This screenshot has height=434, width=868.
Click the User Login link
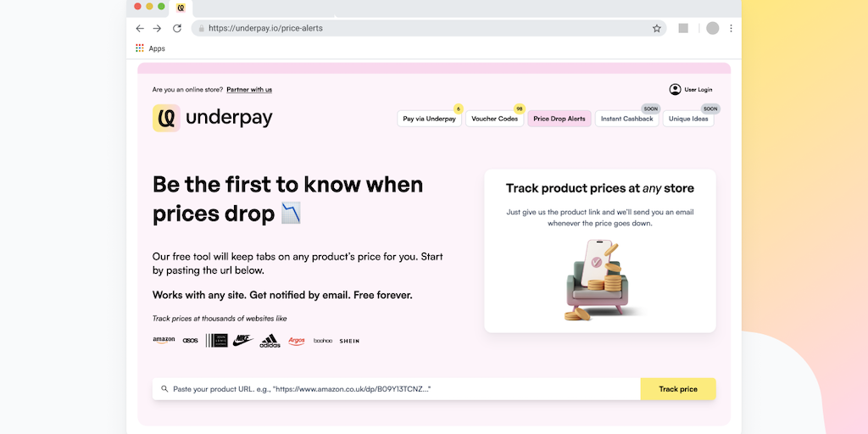(x=698, y=90)
